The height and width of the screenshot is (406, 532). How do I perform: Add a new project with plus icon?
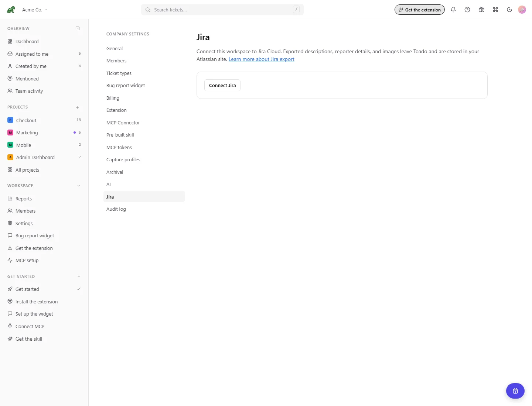point(78,107)
